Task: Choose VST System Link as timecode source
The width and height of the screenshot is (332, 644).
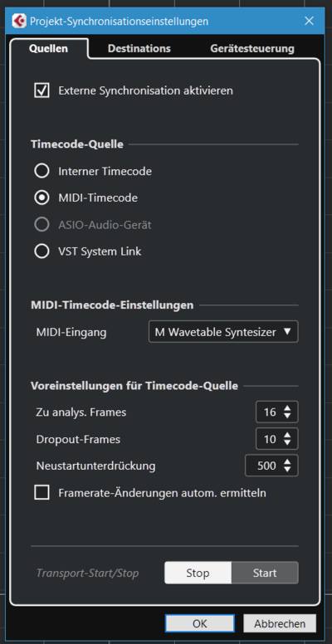Action: [x=41, y=251]
